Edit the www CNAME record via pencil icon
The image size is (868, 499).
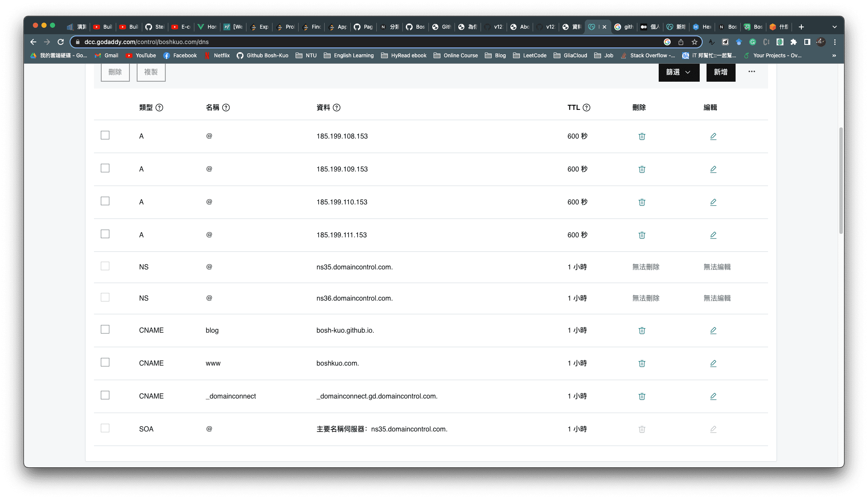713,363
